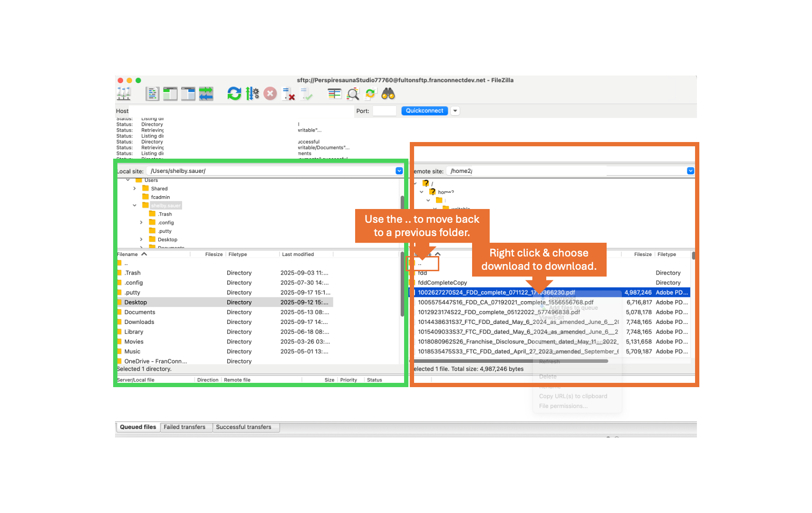Switch to the Failed transfers tab

[x=184, y=427]
